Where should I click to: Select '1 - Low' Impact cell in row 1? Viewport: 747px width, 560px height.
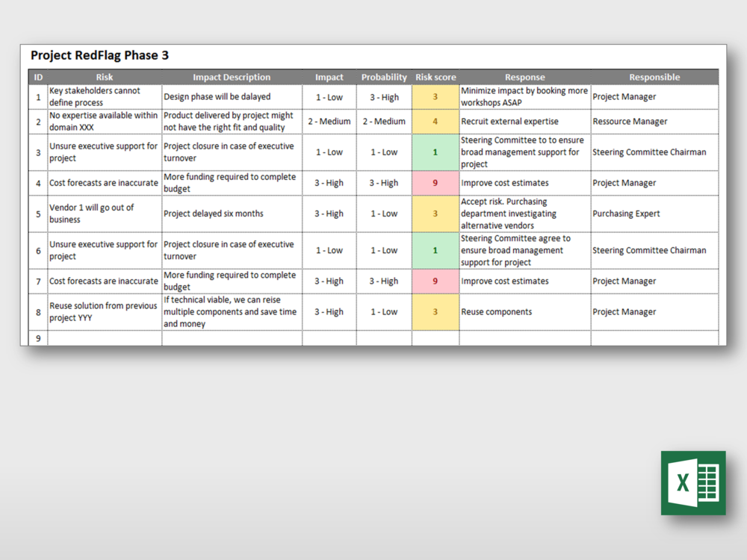click(329, 96)
